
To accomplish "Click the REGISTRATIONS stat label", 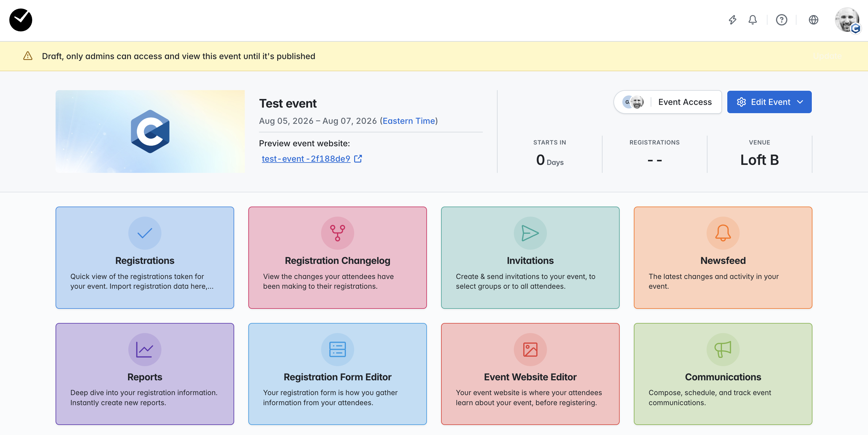I will 654,142.
